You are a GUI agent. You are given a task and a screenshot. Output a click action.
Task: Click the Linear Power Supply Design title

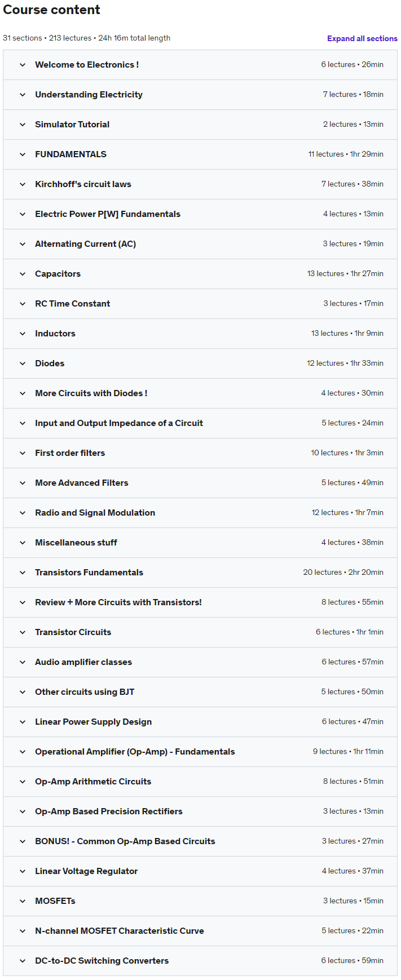93,722
